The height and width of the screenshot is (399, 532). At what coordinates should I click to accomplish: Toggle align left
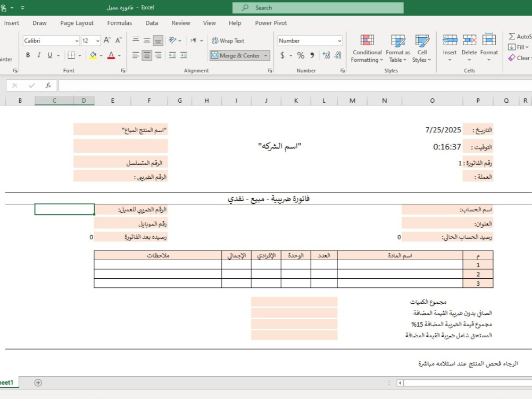135,55
